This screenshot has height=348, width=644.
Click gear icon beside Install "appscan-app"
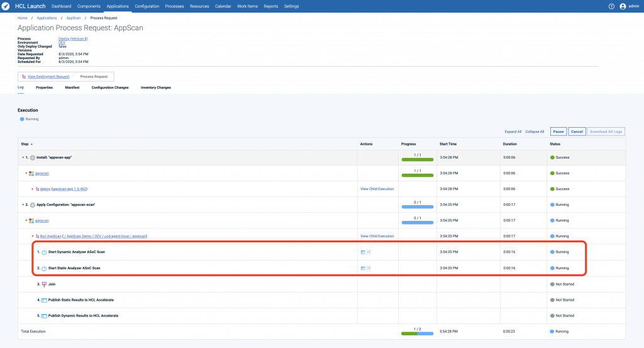click(33, 158)
